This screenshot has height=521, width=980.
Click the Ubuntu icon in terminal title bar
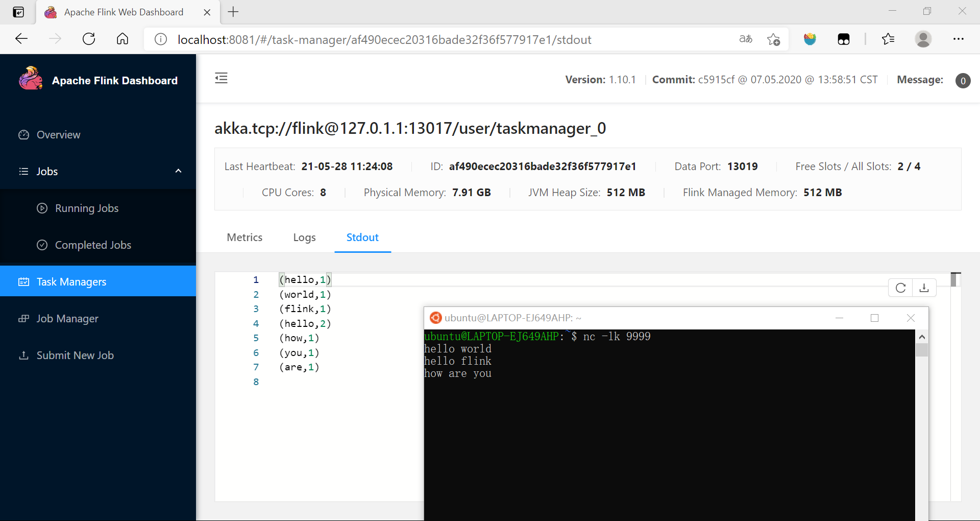coord(435,318)
